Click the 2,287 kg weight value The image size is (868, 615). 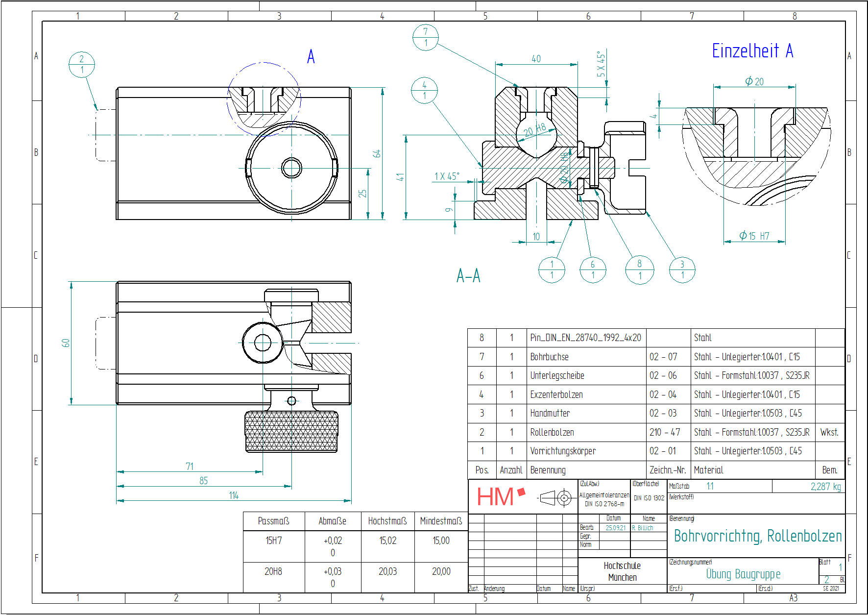(825, 487)
